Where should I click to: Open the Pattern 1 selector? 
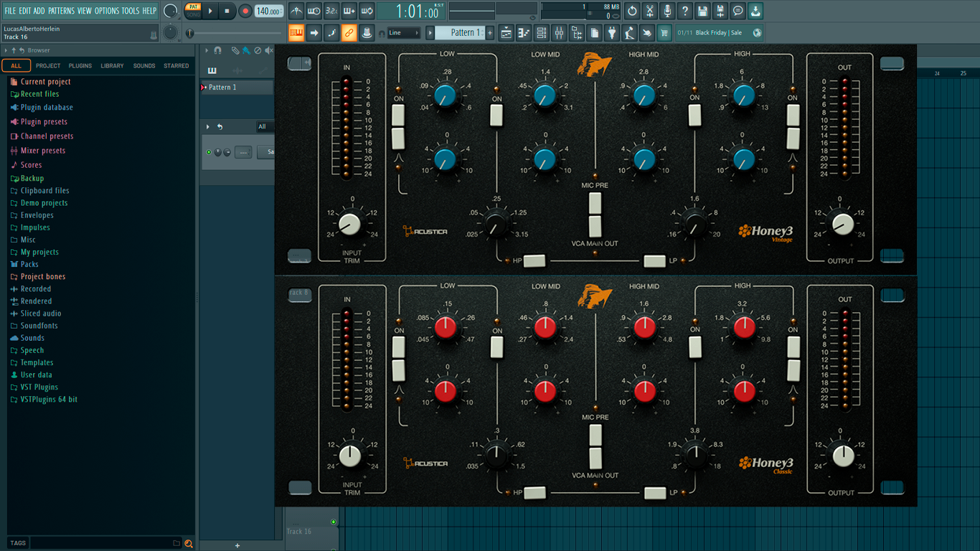coord(461,32)
